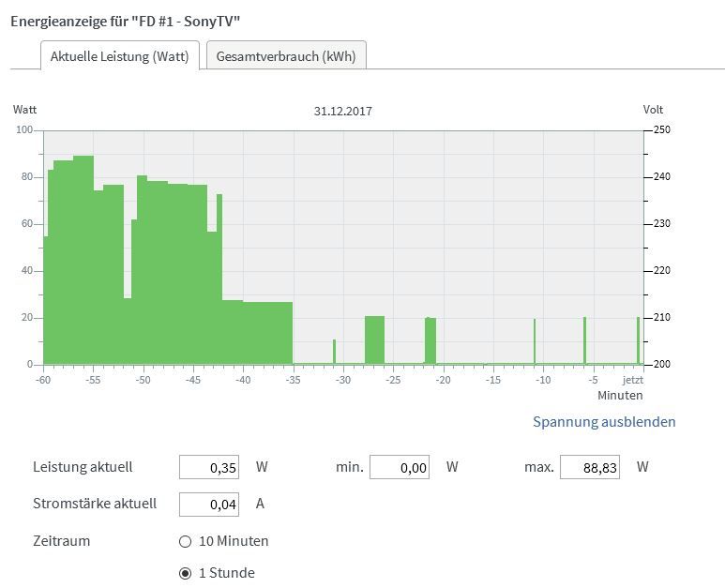Click the narrow spike near -10 minutes
Screen dimensions: 725x588
535,342
